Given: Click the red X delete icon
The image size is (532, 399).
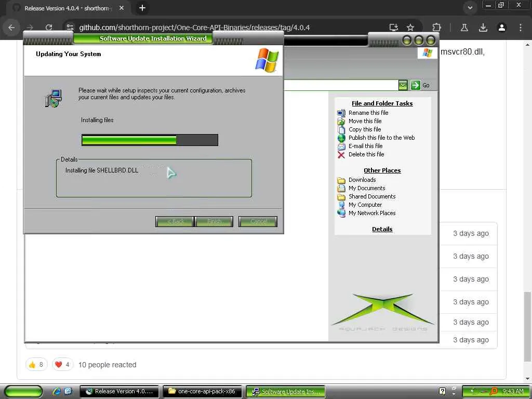Looking at the screenshot, I should point(341,155).
